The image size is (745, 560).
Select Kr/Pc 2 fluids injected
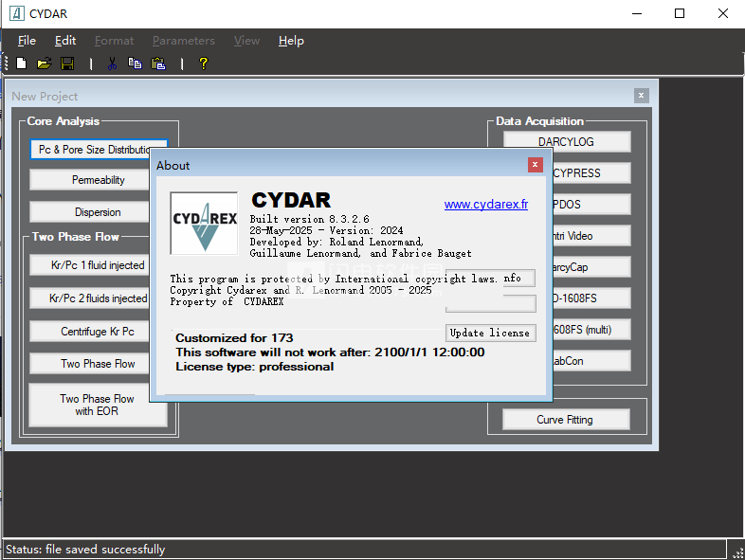[89, 298]
